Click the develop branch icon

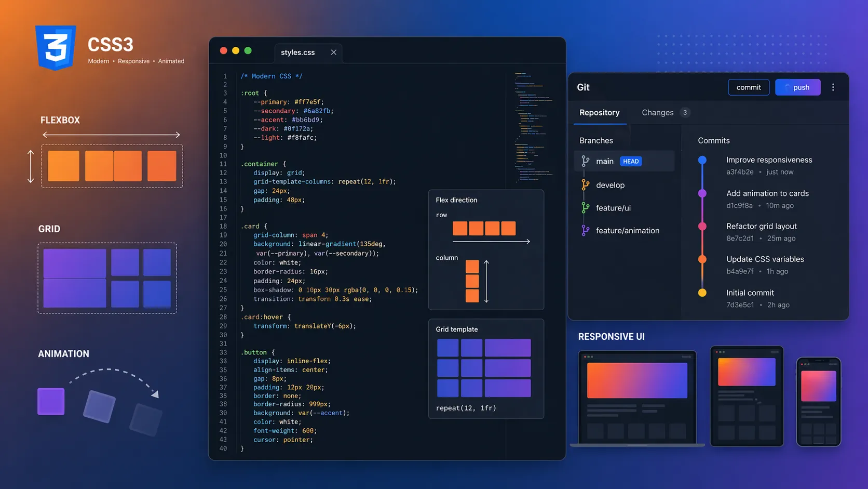tap(586, 185)
